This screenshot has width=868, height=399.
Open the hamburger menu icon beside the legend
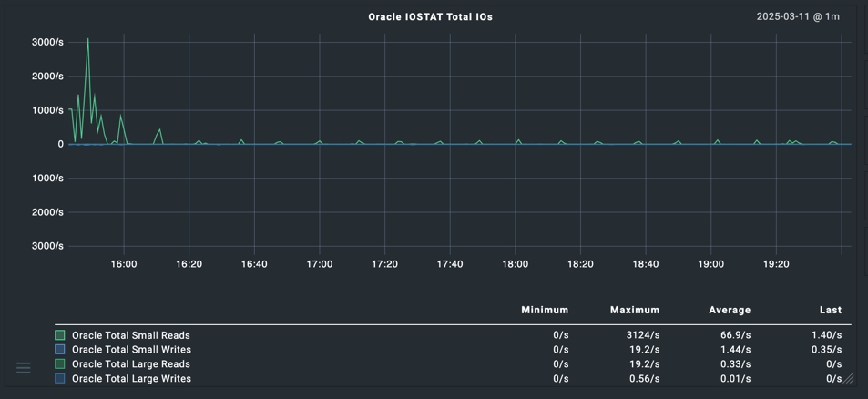(x=23, y=368)
